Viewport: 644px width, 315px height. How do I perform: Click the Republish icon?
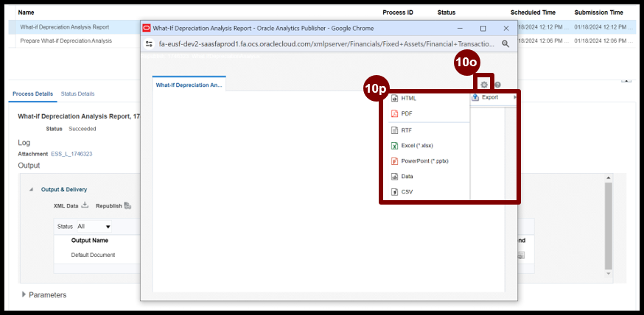127,205
